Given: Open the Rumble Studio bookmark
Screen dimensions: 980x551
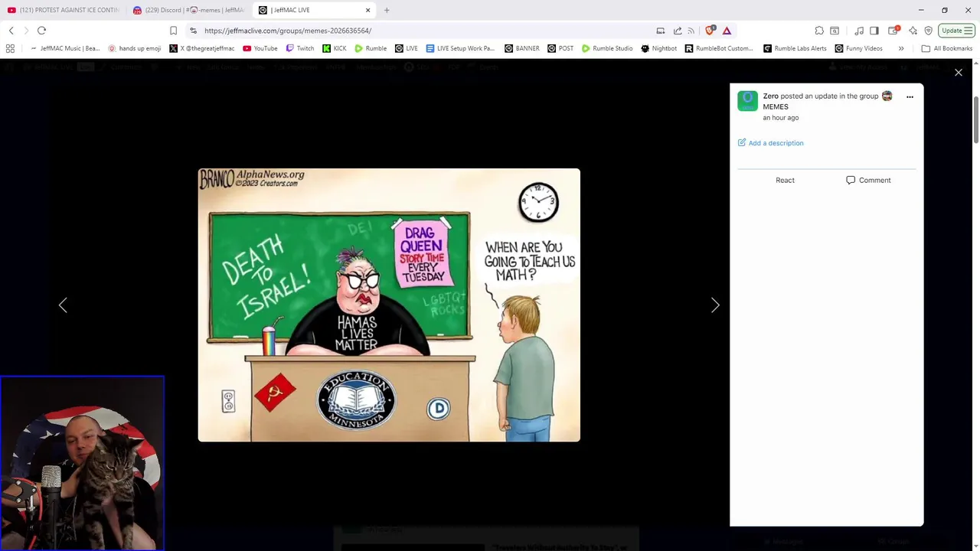Looking at the screenshot, I should (x=607, y=48).
